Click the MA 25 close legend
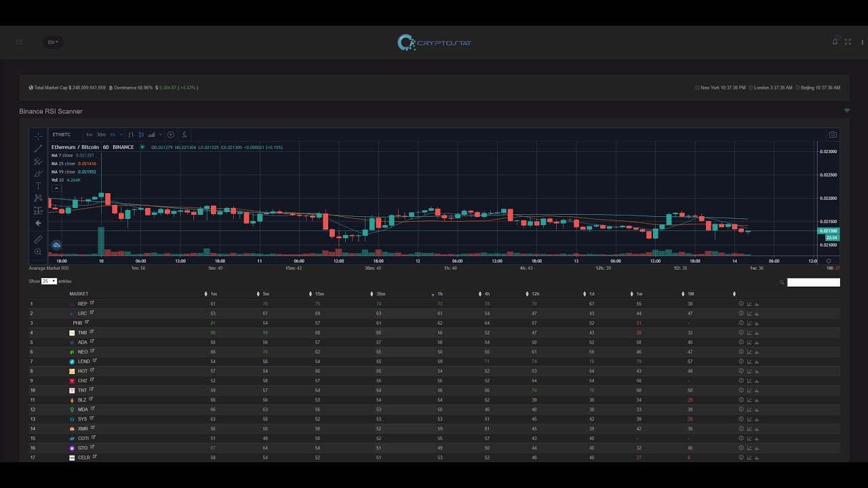 click(x=64, y=163)
